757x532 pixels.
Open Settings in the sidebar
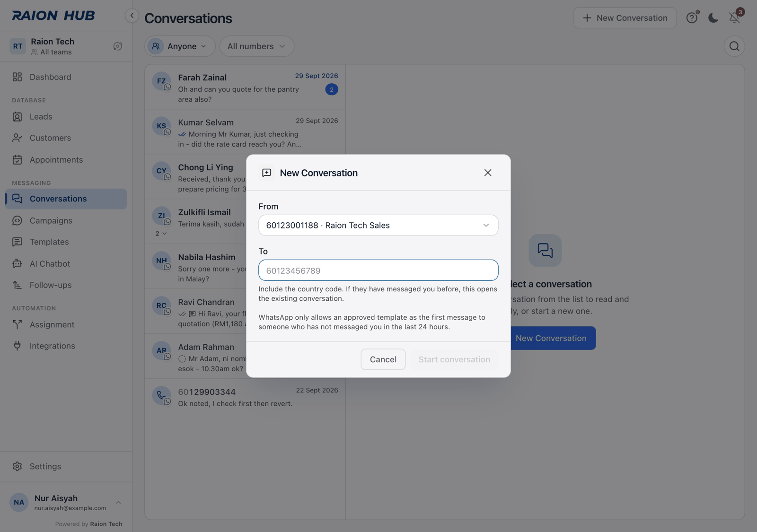click(66, 467)
